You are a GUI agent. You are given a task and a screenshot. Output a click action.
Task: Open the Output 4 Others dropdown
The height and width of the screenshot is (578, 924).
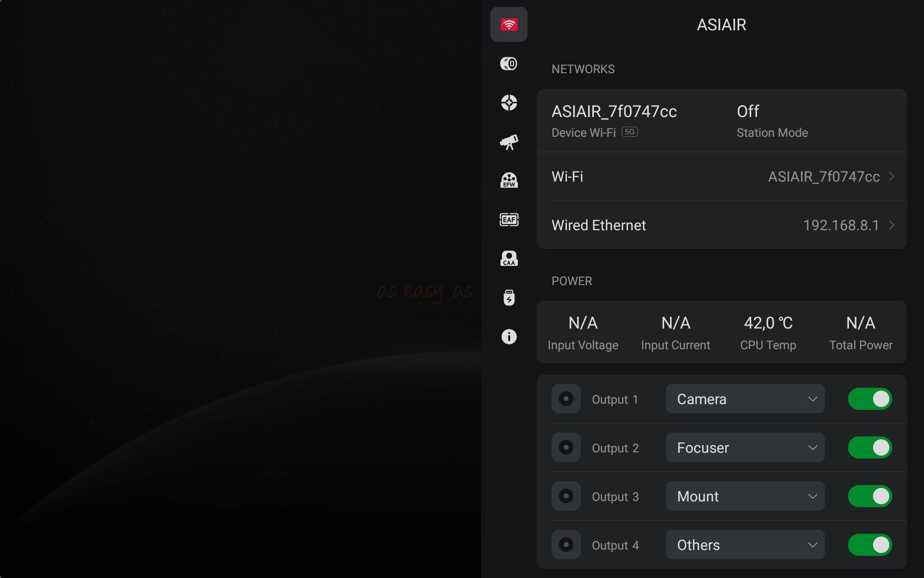point(745,545)
